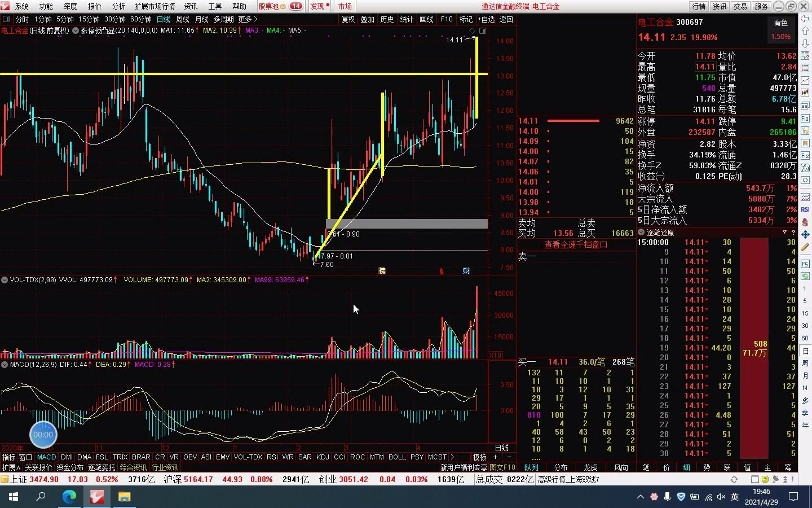Open the 系统 menu
Viewport: 812px width, 508px height.
click(x=22, y=6)
